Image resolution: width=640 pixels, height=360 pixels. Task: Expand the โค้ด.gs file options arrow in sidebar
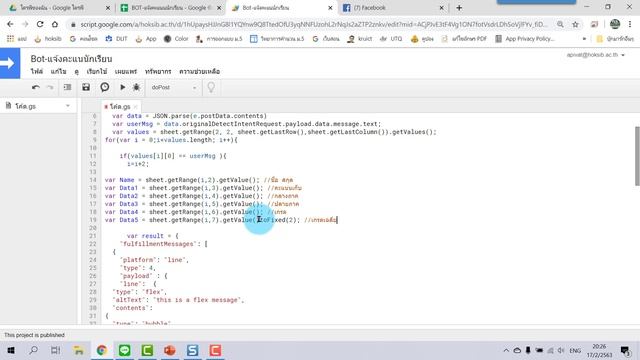tap(68, 106)
